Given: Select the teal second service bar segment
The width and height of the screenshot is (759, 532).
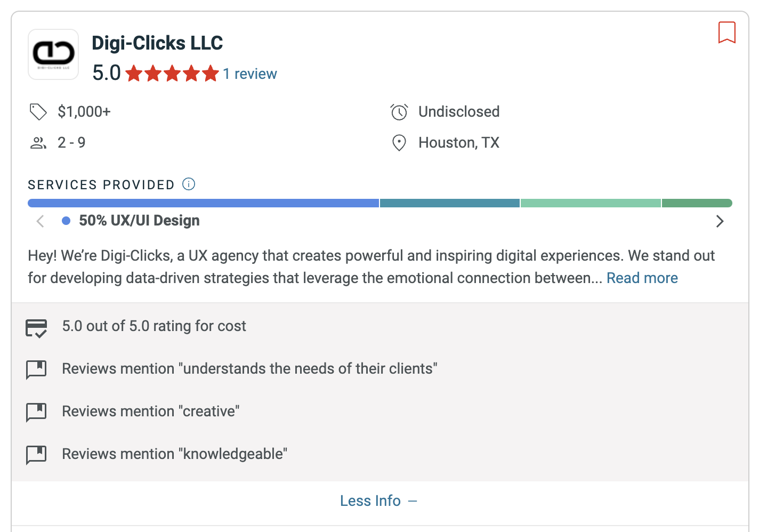Looking at the screenshot, I should [x=449, y=203].
